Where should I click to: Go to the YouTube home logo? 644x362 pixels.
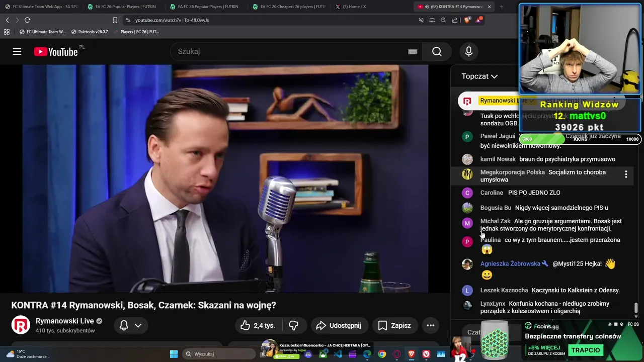pos(56,52)
